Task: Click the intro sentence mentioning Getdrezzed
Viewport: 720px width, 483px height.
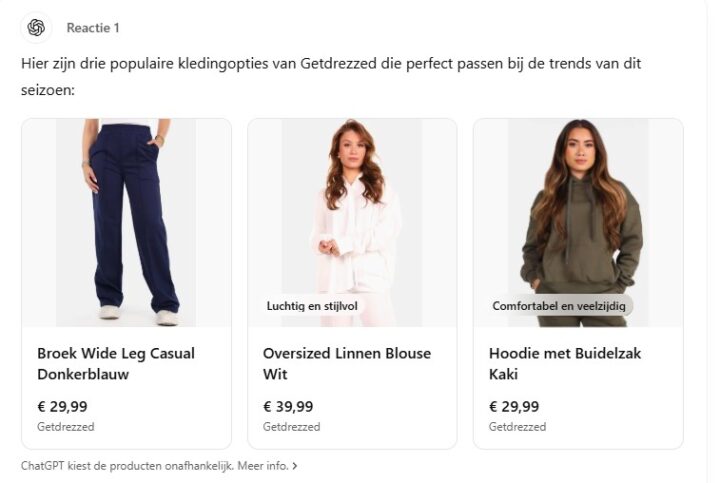Action: [331, 76]
